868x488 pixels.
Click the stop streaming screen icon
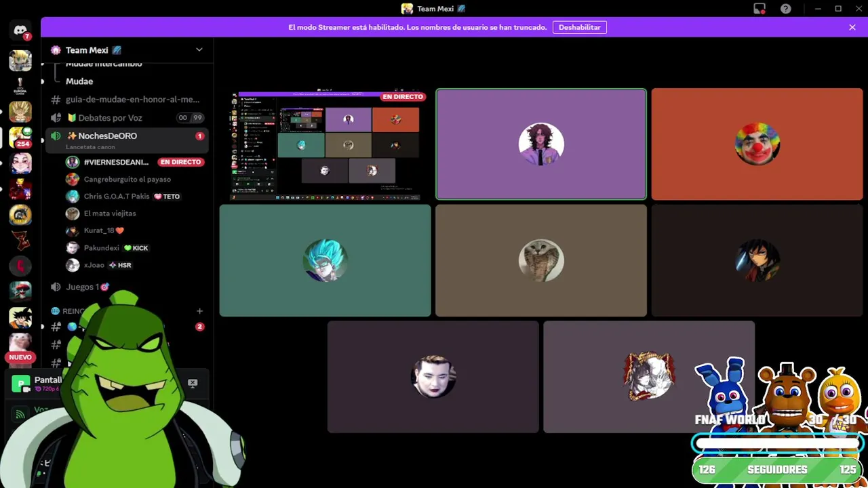[x=193, y=383]
